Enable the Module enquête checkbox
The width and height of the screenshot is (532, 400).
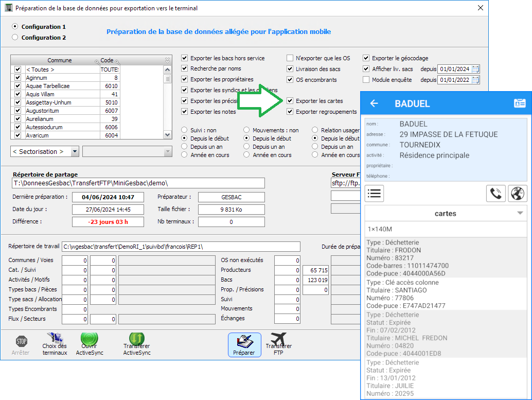pos(366,80)
